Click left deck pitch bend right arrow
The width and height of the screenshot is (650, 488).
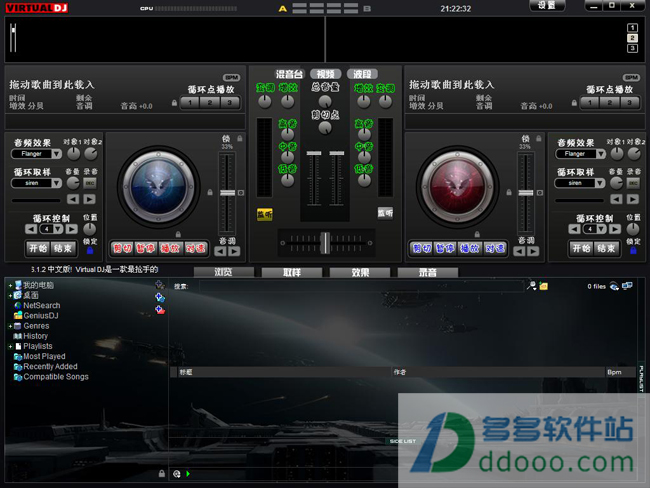(x=234, y=251)
